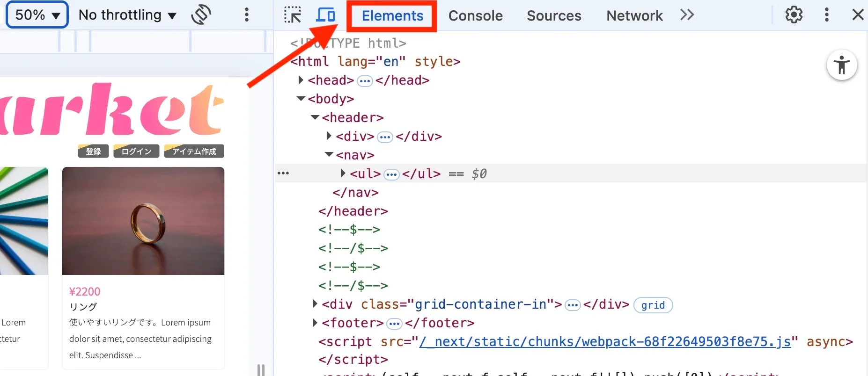This screenshot has height=376, width=868.
Task: Click ellipsis beside the ul element row
Action: pyautogui.click(x=283, y=173)
